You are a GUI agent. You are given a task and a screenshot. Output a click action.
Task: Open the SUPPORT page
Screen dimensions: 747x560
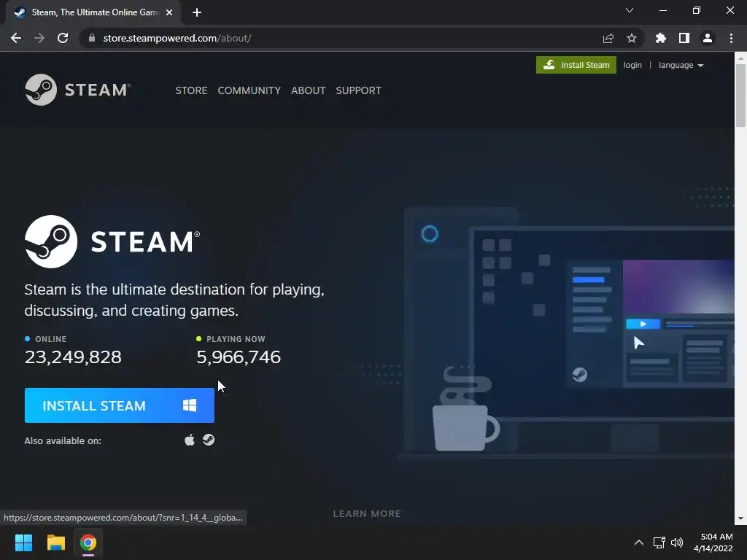(x=358, y=90)
